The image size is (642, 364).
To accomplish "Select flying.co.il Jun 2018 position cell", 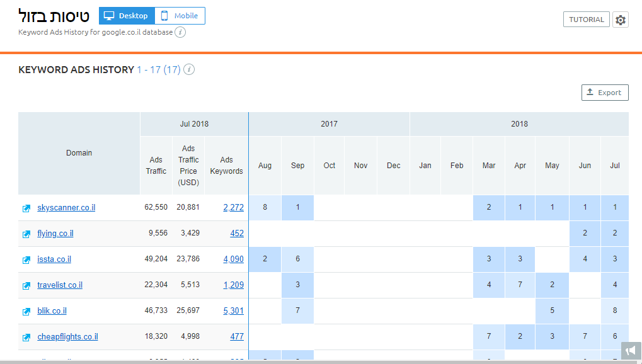I will pyautogui.click(x=585, y=234).
